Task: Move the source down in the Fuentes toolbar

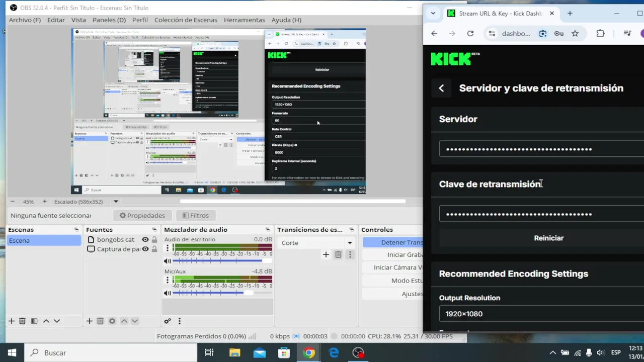Action: 135,321
